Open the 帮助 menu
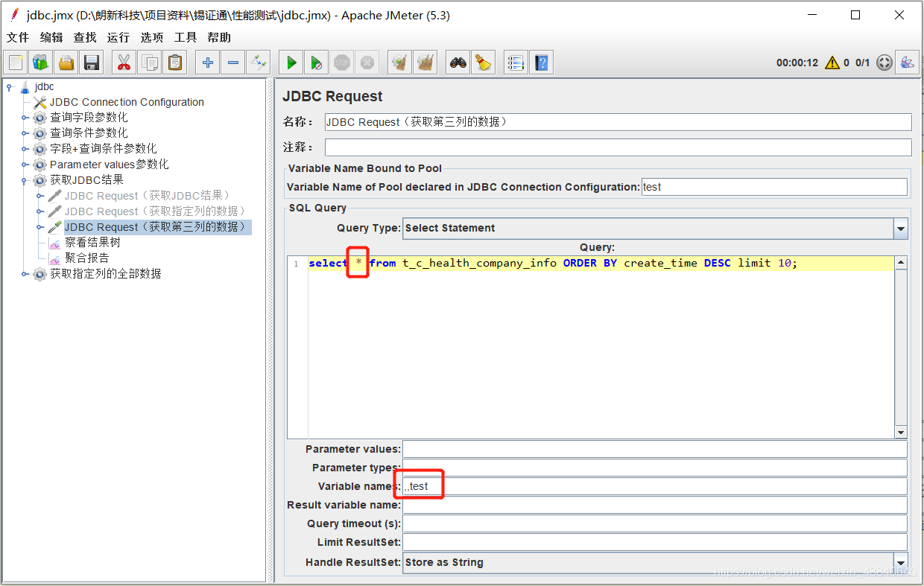Image resolution: width=924 pixels, height=586 pixels. 219,37
